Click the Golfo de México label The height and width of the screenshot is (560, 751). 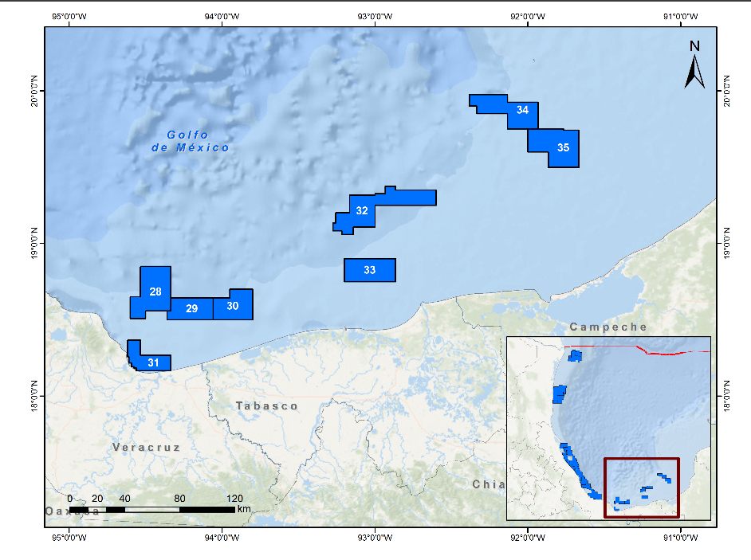click(191, 141)
